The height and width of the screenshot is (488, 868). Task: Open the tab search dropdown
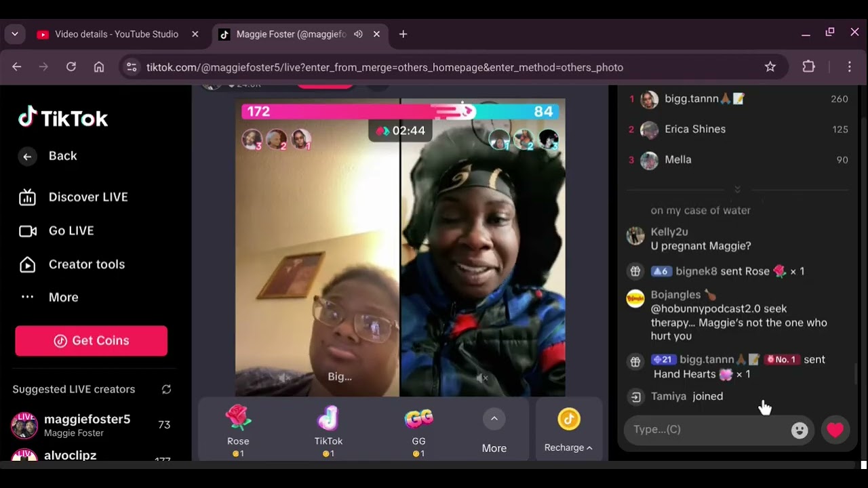pos(14,34)
